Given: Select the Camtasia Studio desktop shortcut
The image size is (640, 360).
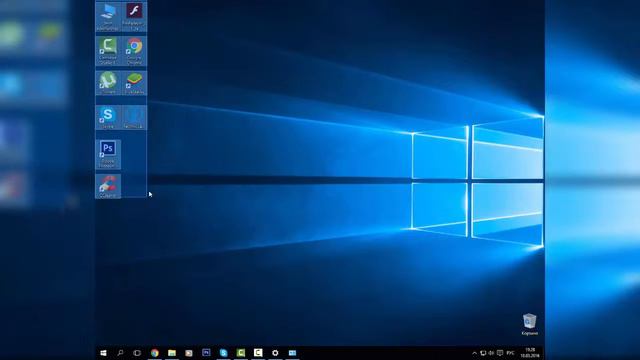Looking at the screenshot, I should pos(108,51).
